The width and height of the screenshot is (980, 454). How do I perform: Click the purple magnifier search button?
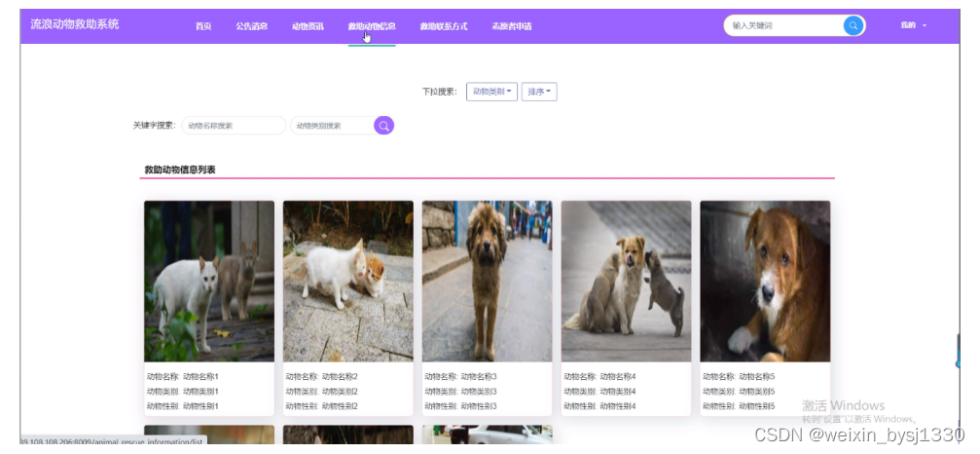383,126
